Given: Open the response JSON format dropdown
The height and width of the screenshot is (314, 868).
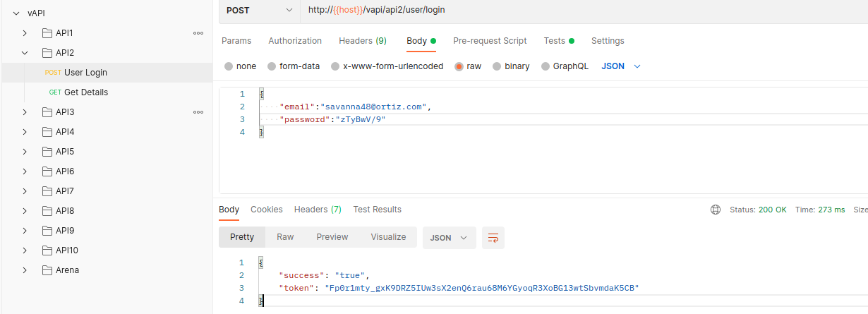Looking at the screenshot, I should click(449, 238).
